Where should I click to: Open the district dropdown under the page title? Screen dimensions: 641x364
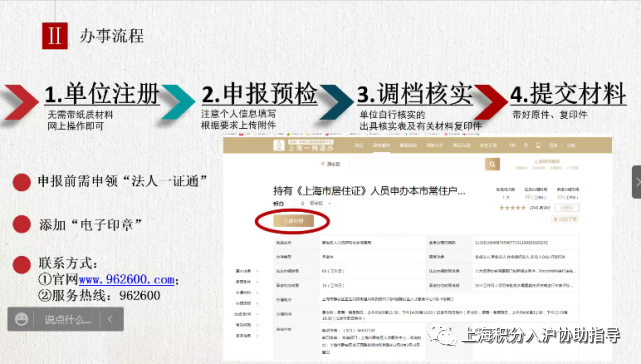coord(316,203)
